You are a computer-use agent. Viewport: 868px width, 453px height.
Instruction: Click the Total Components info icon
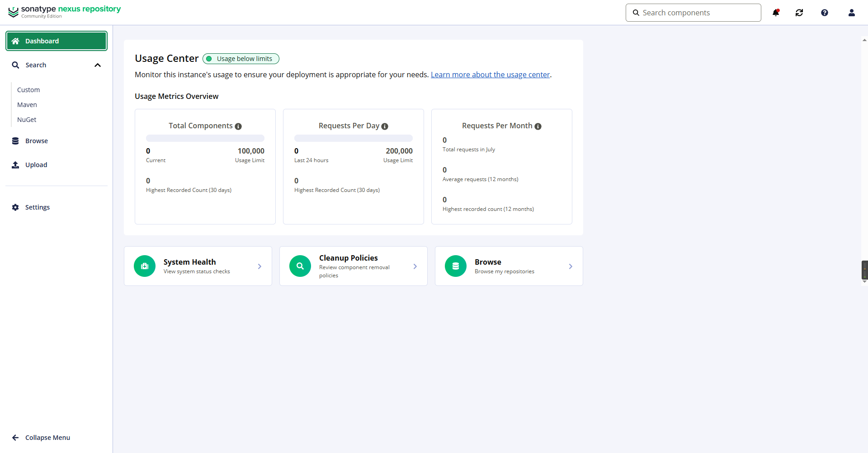click(x=238, y=126)
